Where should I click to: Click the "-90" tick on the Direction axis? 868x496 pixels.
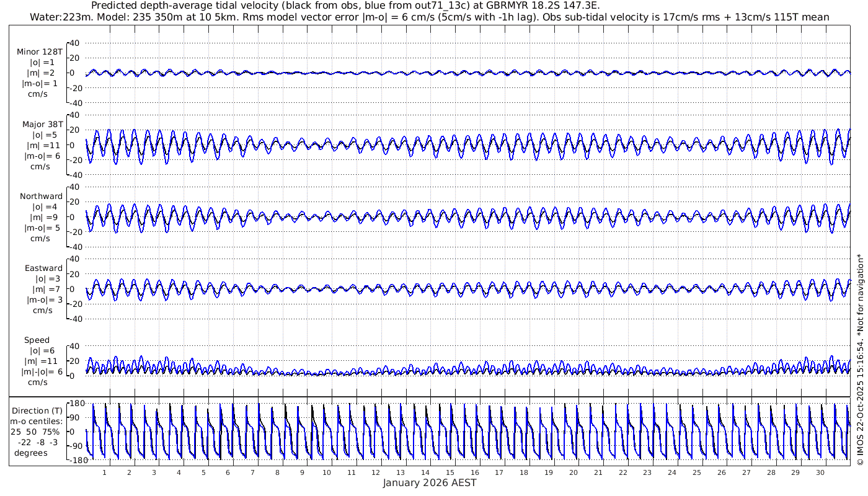click(x=77, y=446)
